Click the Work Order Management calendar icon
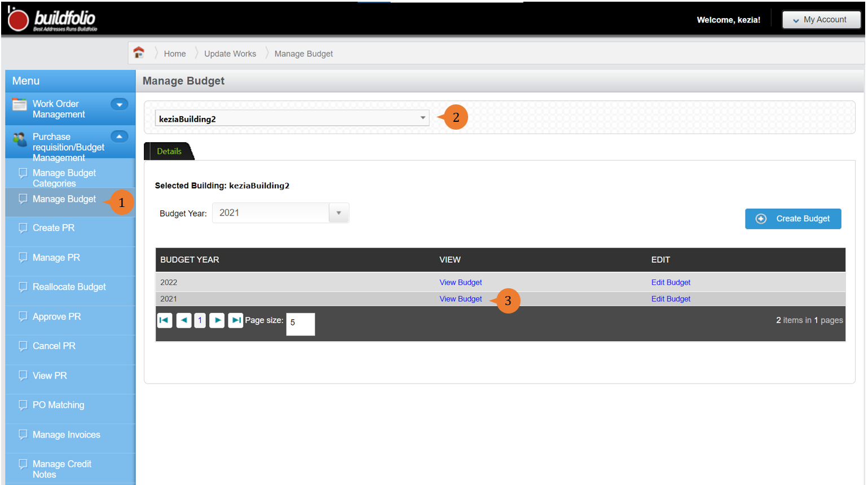This screenshot has height=485, width=868. pyautogui.click(x=20, y=104)
